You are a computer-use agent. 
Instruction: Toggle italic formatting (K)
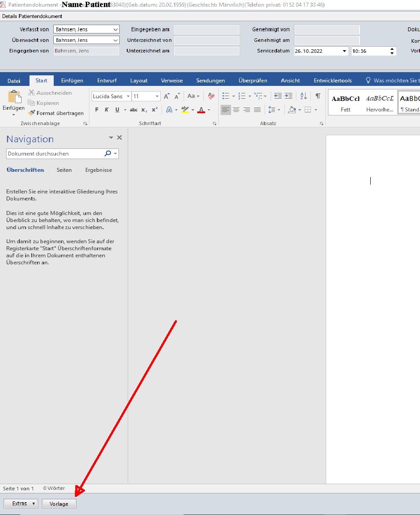(107, 110)
